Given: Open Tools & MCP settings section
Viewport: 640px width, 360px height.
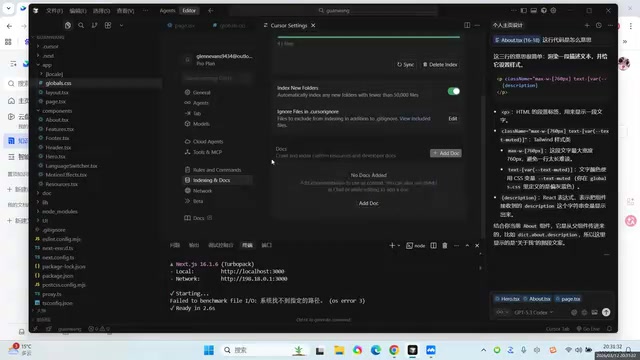Looking at the screenshot, I should coord(218,152).
